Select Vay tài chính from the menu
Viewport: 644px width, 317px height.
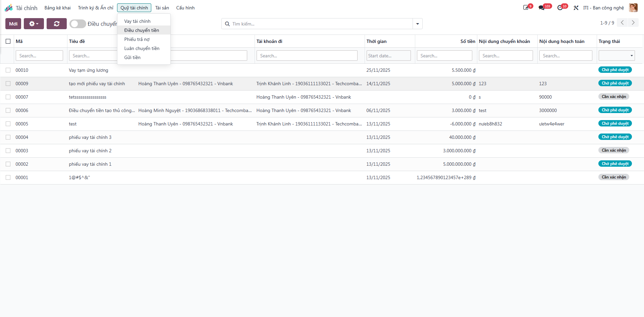pyautogui.click(x=144, y=21)
